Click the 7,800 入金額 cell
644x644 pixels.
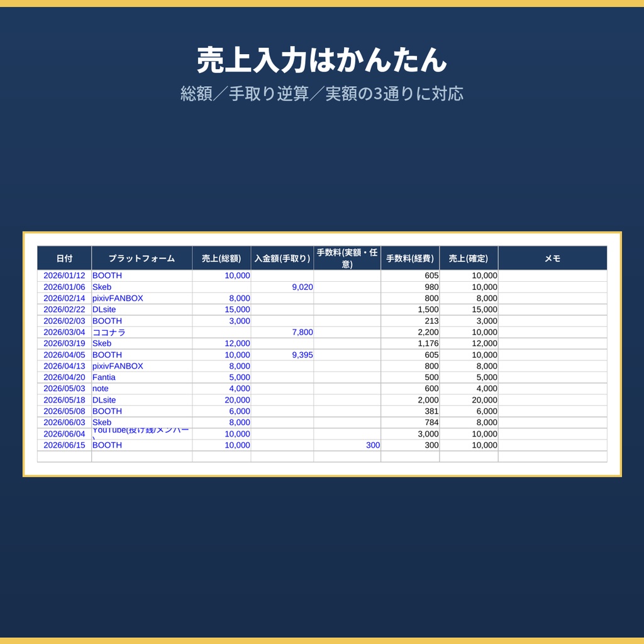pos(282,332)
